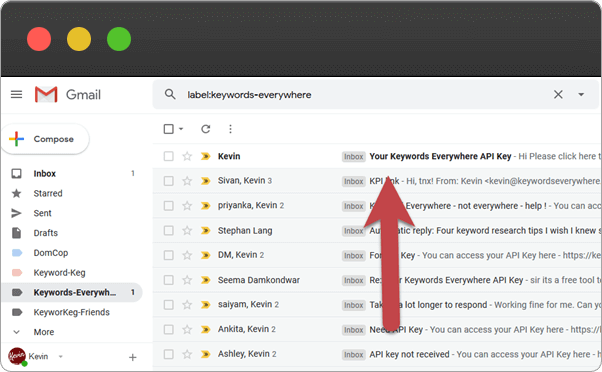The width and height of the screenshot is (602, 372).
Task: Click the blue DomCop label icon
Action: [17, 253]
